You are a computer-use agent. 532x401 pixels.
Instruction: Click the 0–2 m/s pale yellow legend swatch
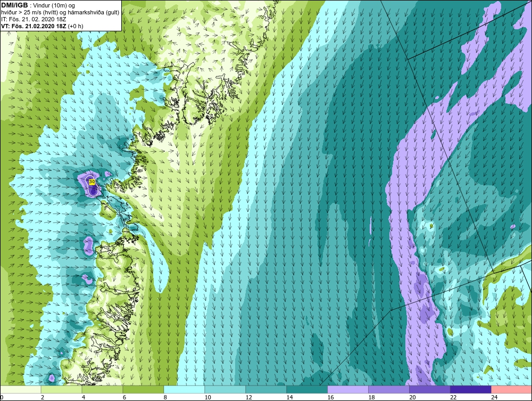(20, 389)
